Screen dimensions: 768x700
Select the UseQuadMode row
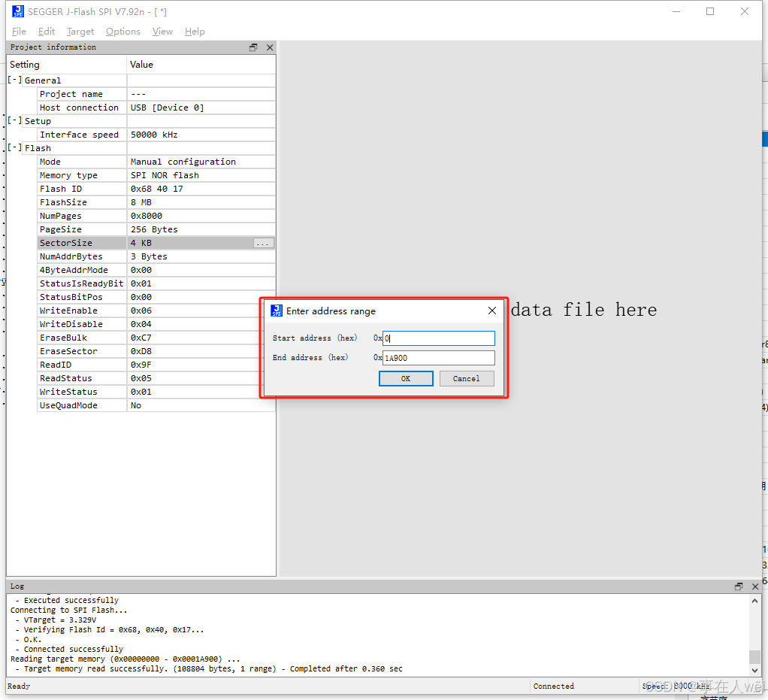156,406
